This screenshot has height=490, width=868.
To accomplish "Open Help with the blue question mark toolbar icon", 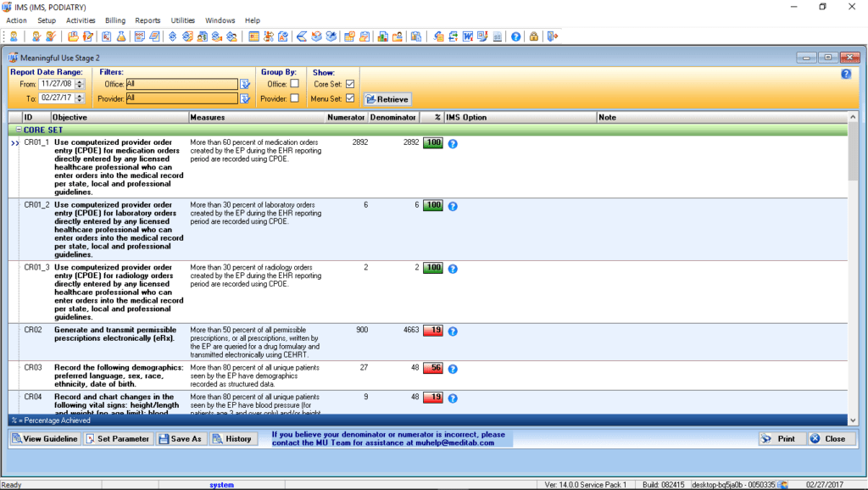I will (515, 36).
